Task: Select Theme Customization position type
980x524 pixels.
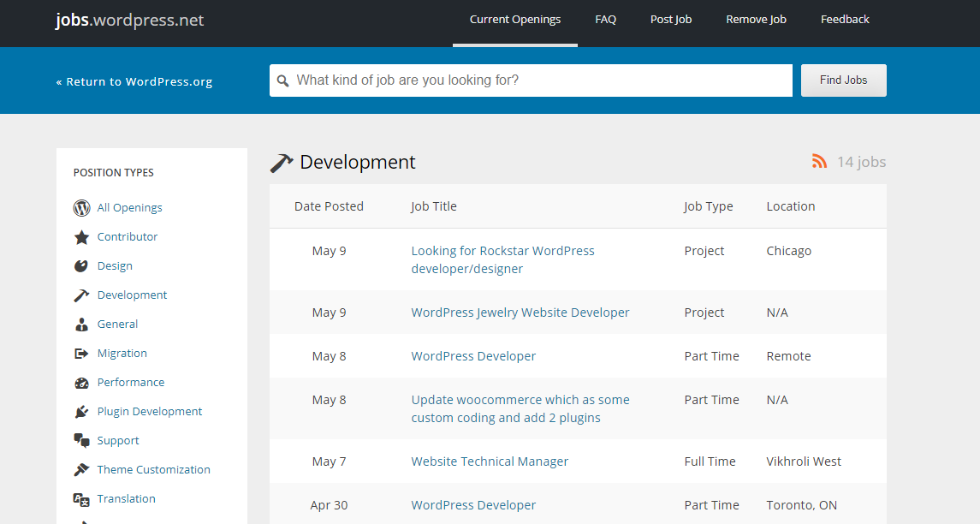Action: (x=154, y=469)
